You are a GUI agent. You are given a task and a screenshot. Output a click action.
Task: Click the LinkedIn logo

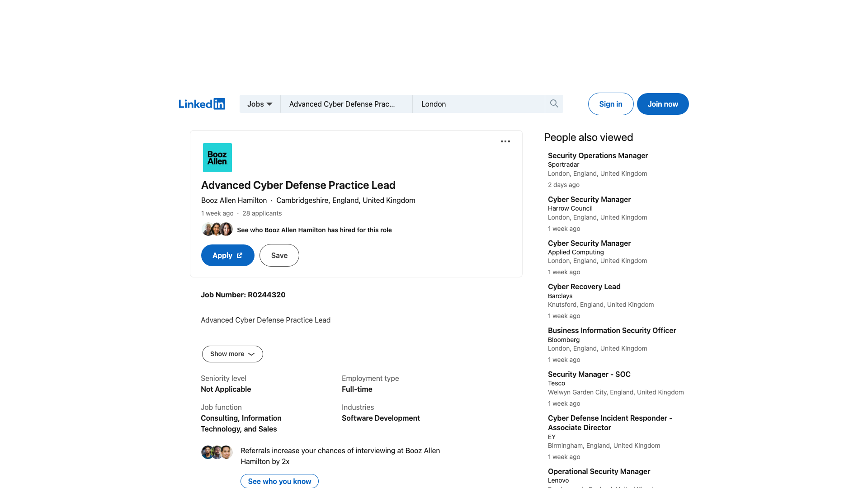[x=202, y=104]
